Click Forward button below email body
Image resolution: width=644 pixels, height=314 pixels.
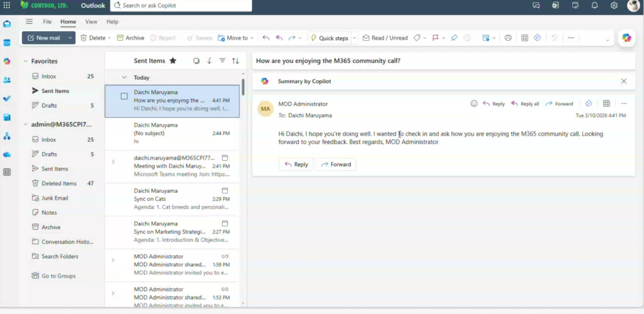(x=336, y=165)
